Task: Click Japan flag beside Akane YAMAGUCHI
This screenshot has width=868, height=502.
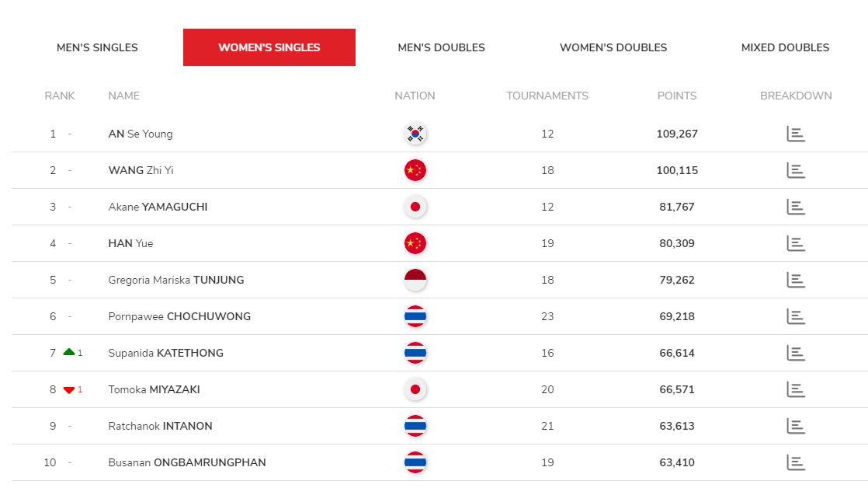Action: click(x=415, y=207)
